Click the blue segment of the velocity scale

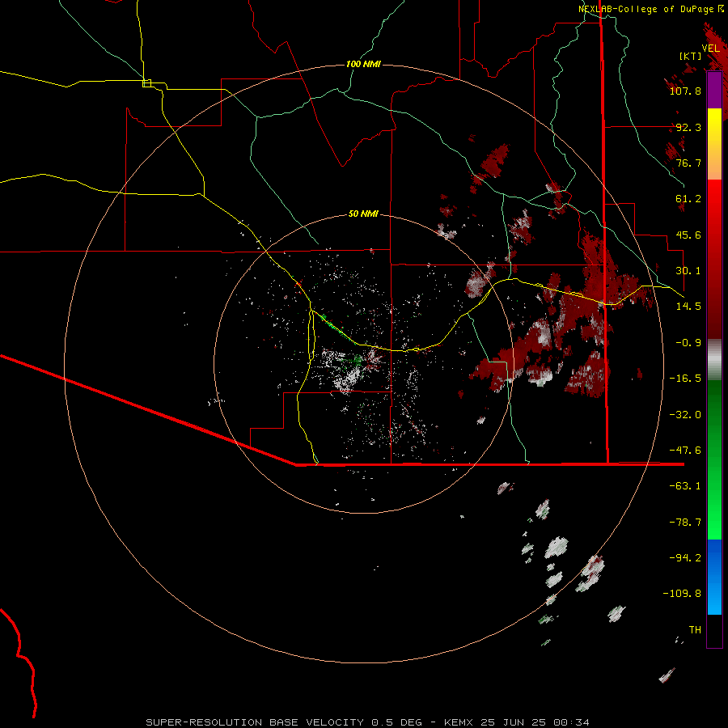click(714, 577)
